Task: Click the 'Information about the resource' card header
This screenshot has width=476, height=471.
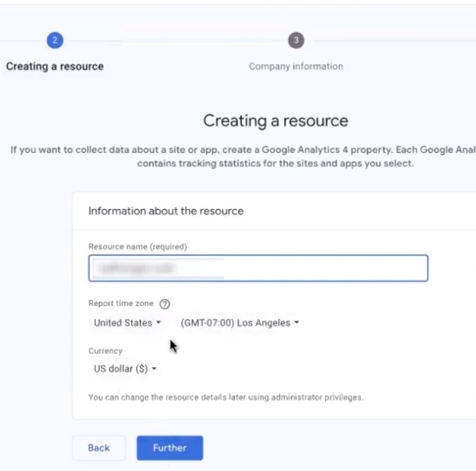Action: tap(166, 211)
